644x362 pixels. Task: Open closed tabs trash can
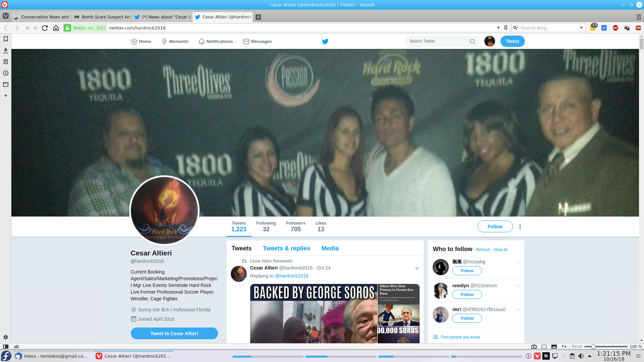click(639, 17)
